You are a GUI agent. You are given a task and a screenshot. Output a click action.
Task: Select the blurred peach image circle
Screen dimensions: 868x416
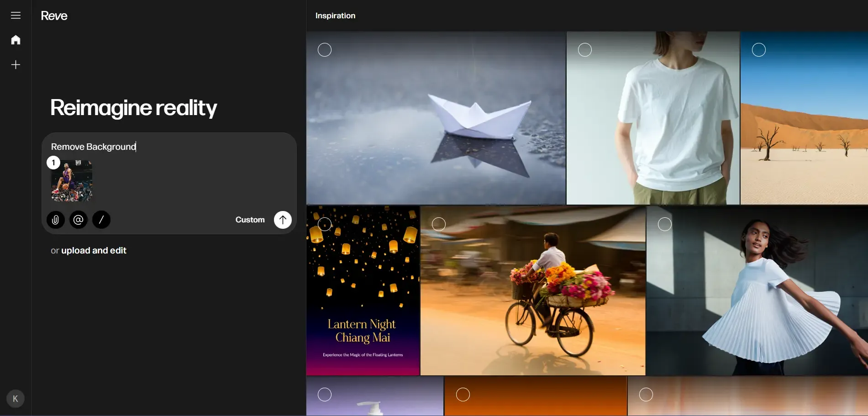(x=646, y=395)
